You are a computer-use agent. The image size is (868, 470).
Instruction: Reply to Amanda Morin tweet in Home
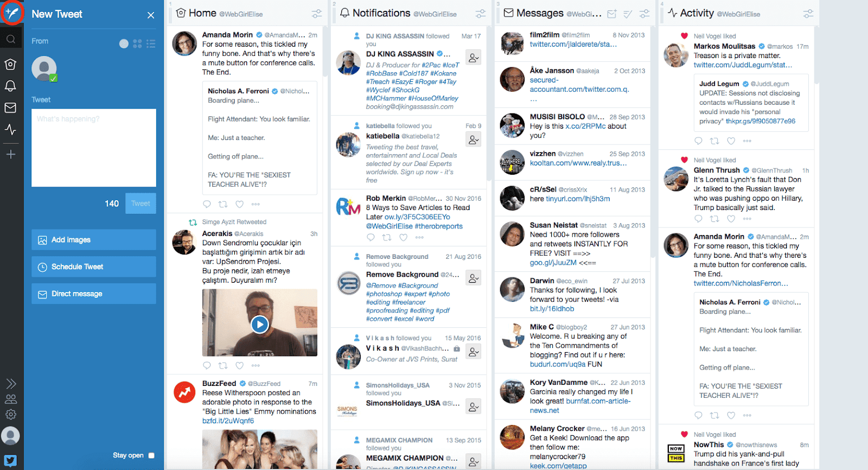pyautogui.click(x=207, y=204)
